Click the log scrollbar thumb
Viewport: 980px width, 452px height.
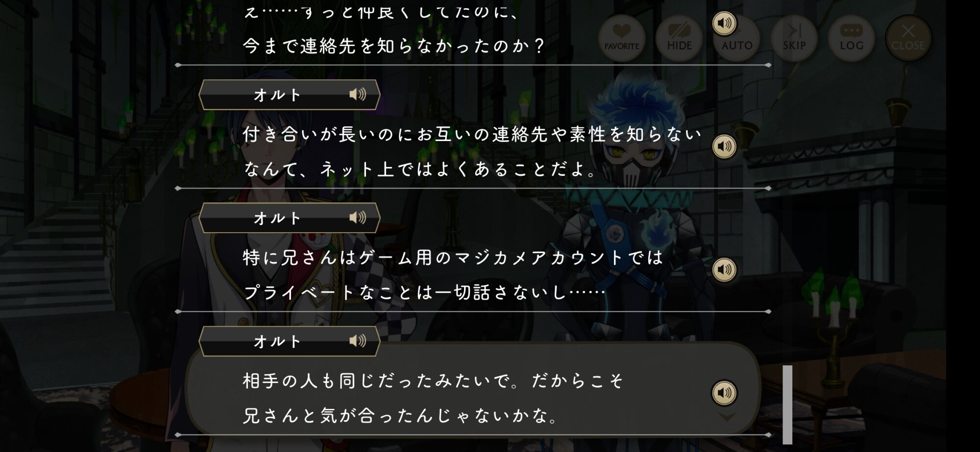787,404
